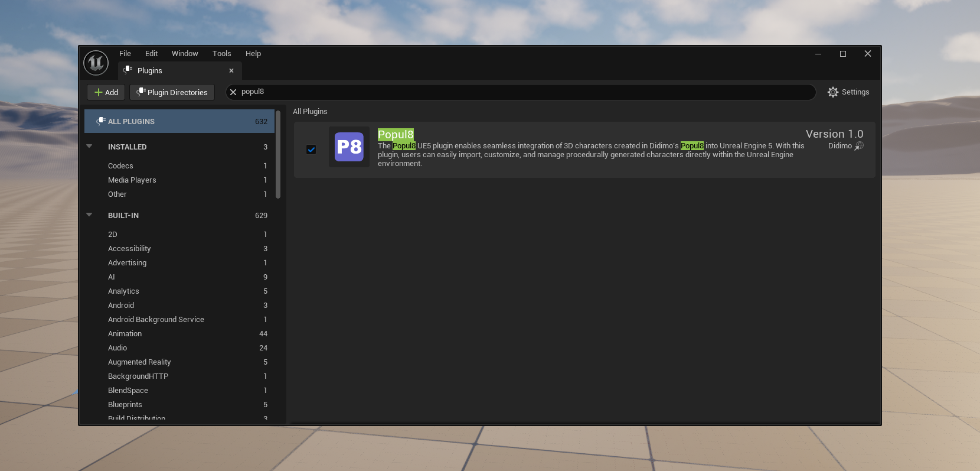Disable the Popul8 plugin checkbox
This screenshot has width=980, height=471.
coord(311,150)
